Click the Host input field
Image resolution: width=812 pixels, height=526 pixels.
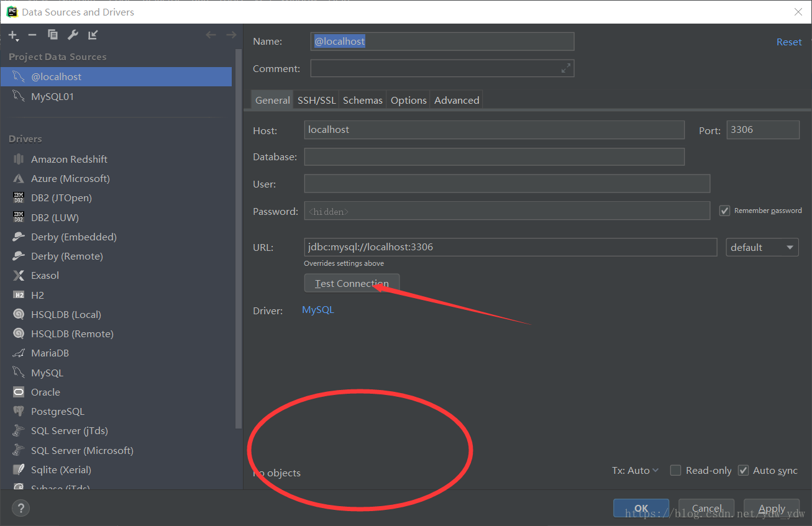pos(495,130)
